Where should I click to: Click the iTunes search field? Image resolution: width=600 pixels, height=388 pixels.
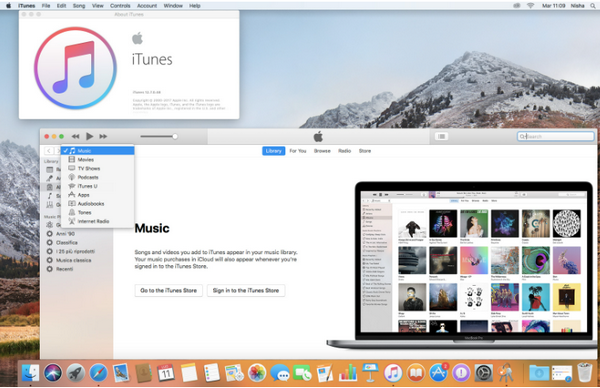click(556, 136)
